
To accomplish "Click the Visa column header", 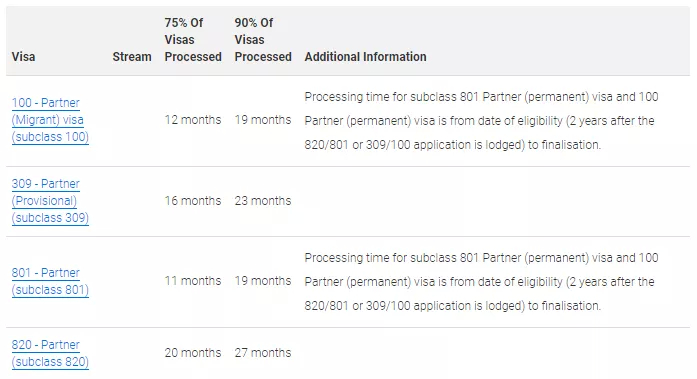I will pos(24,57).
